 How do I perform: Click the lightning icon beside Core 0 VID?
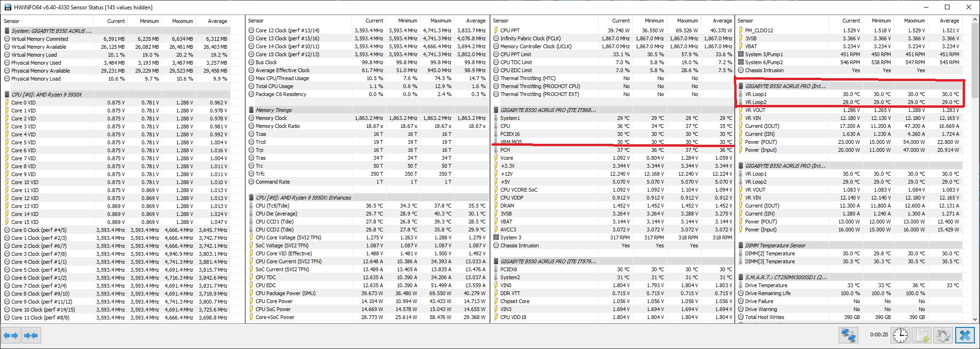click(7, 103)
